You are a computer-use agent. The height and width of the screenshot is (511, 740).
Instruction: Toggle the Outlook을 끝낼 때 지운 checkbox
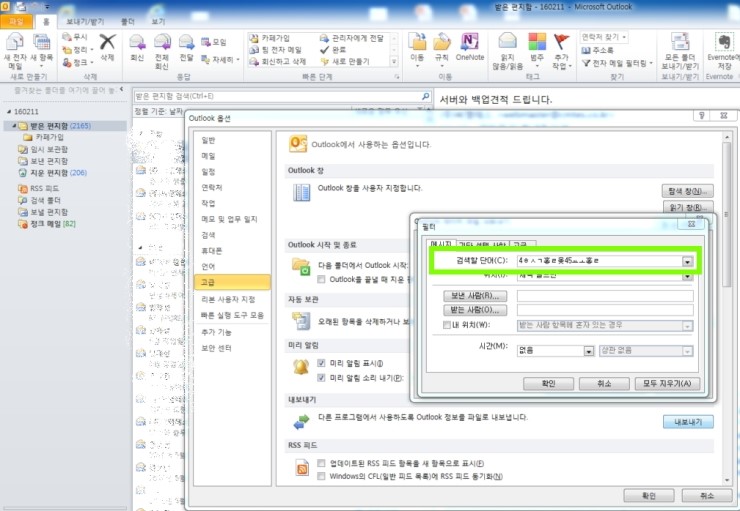coord(321,279)
